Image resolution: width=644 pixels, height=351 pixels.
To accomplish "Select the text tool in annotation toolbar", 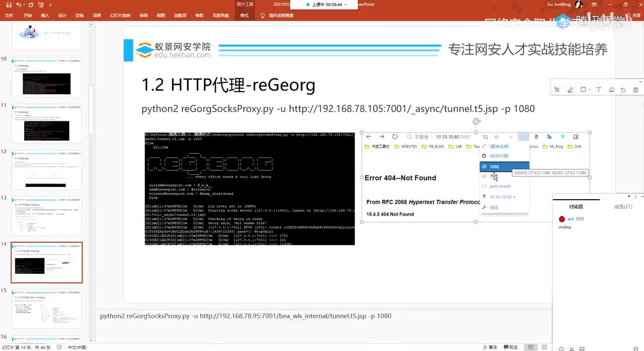I will tap(599, 90).
